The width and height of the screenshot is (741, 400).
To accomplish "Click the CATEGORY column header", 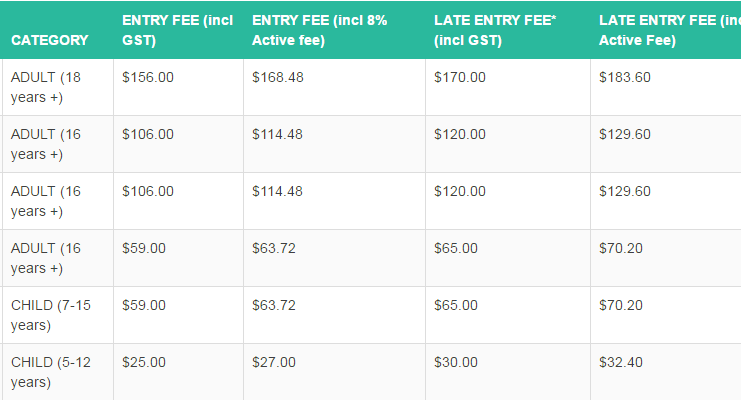I will [50, 40].
